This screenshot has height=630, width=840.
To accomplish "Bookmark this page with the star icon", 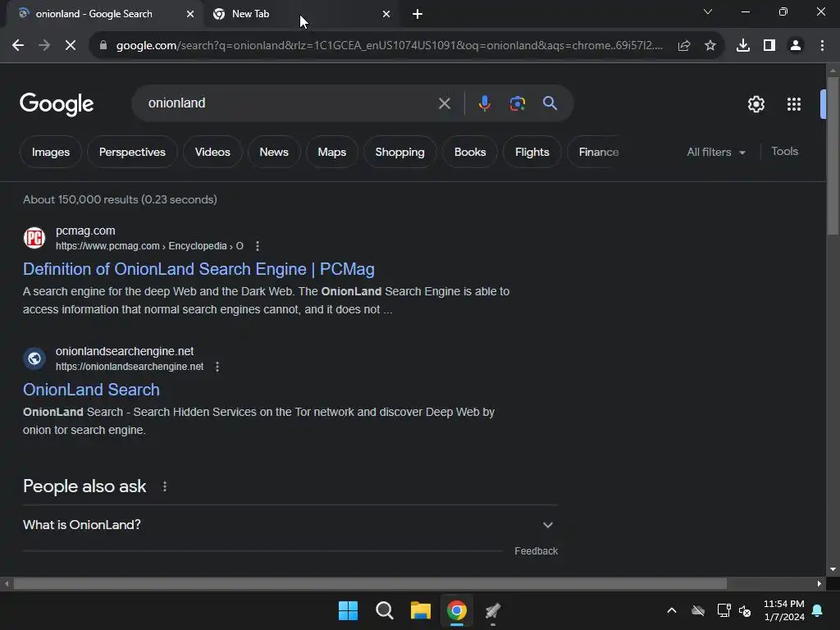I will tap(710, 46).
